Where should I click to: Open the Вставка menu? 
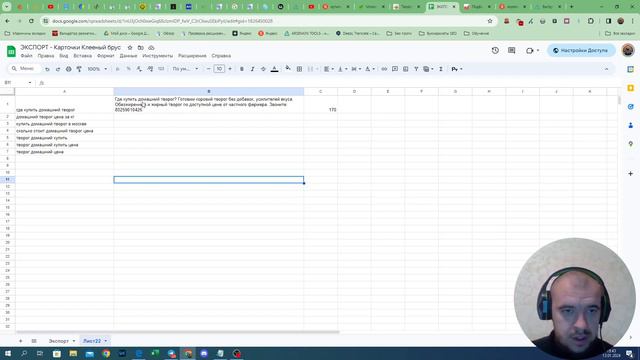pos(82,56)
